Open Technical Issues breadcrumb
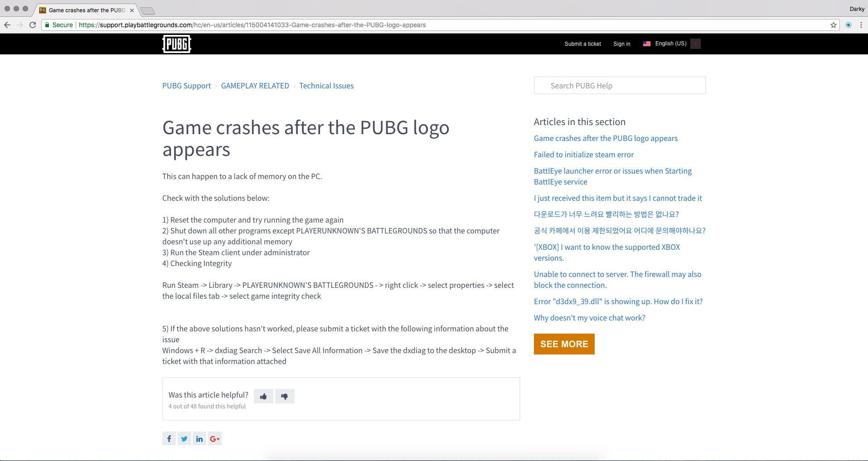The image size is (868, 461). pyautogui.click(x=326, y=86)
